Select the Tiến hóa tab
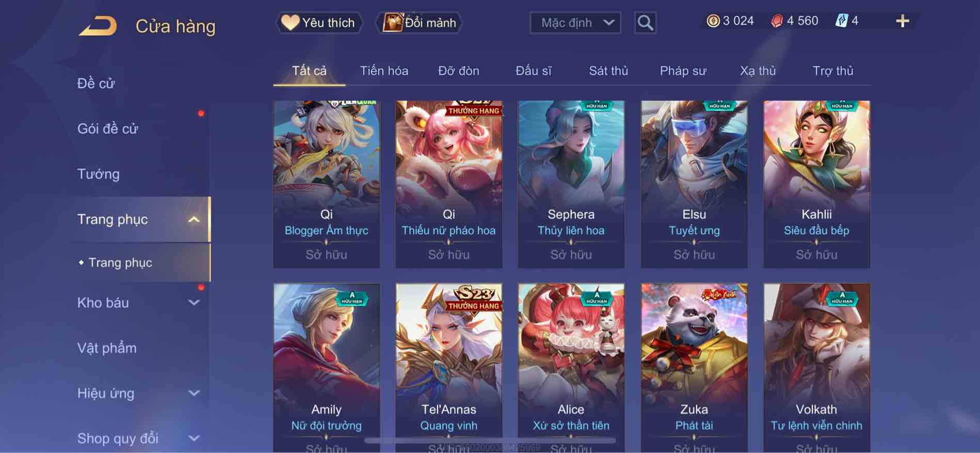 [x=384, y=71]
